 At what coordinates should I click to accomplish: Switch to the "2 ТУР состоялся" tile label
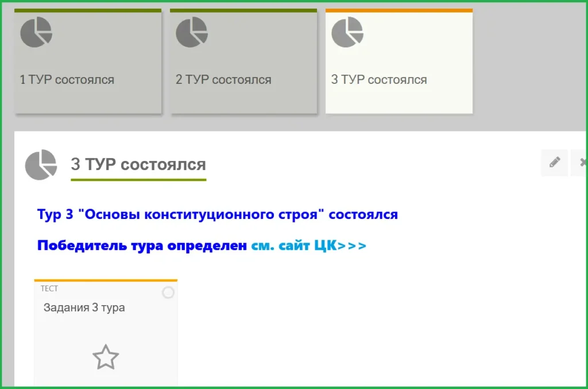(x=223, y=80)
